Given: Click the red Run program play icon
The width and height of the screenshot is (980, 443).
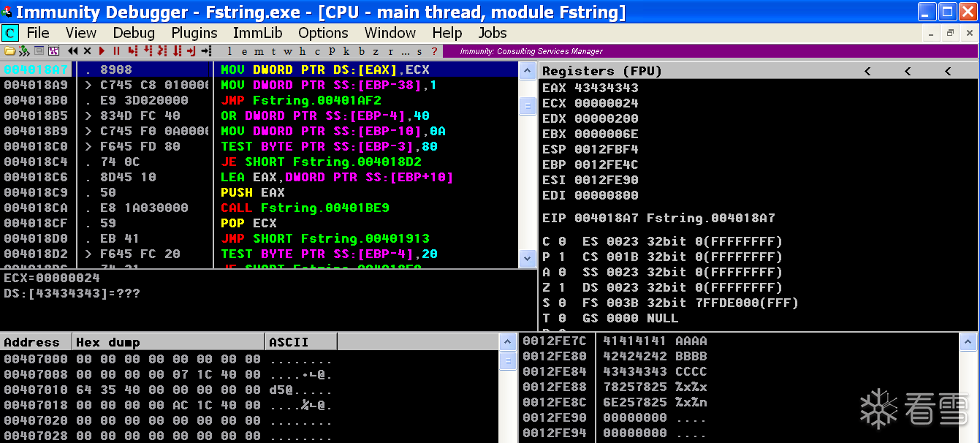Looking at the screenshot, I should click(x=102, y=51).
